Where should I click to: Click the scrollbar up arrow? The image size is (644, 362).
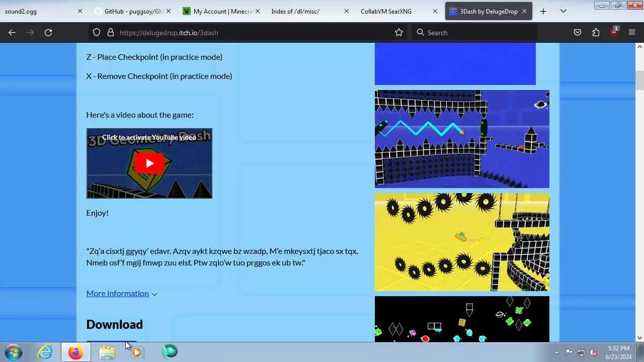pyautogui.click(x=639, y=47)
